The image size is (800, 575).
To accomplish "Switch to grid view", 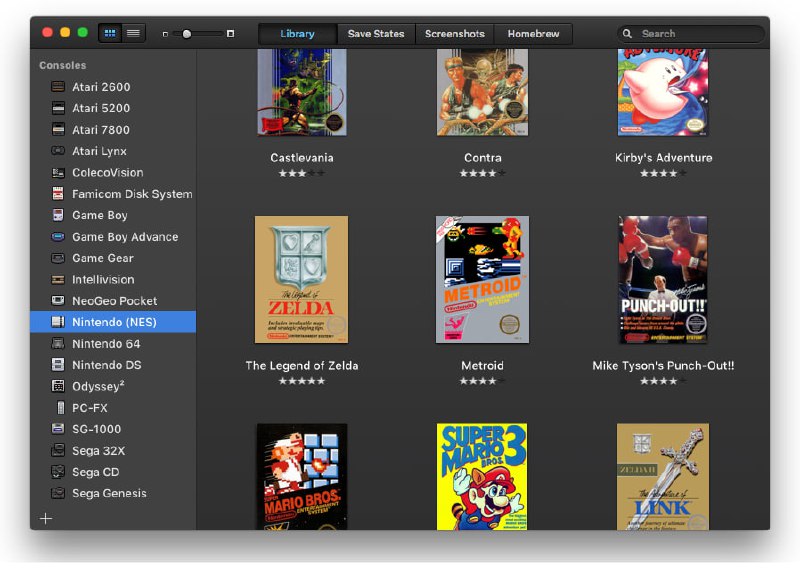I will pyautogui.click(x=110, y=33).
